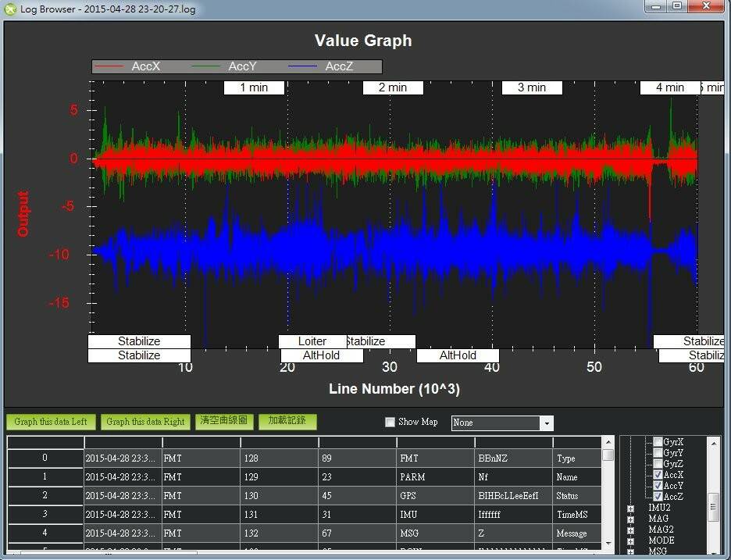The image size is (731, 560).
Task: Click the cell containing 132
Action: pos(280,533)
